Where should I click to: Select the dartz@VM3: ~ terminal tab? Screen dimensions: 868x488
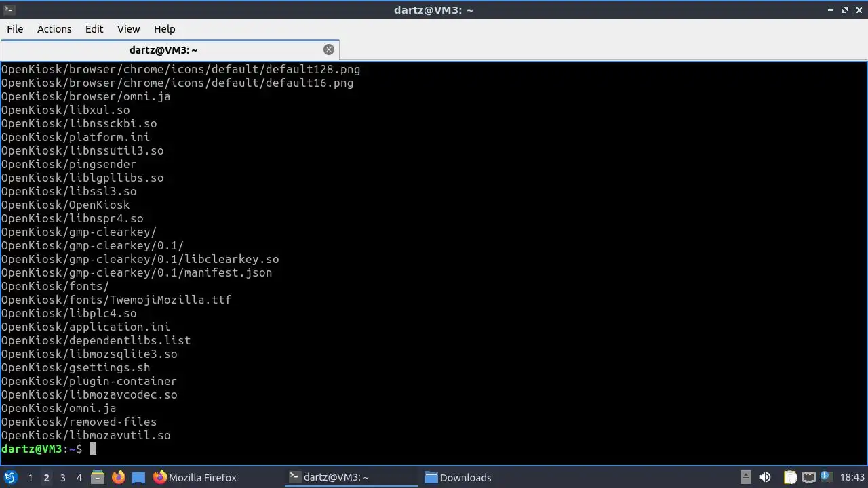170,50
